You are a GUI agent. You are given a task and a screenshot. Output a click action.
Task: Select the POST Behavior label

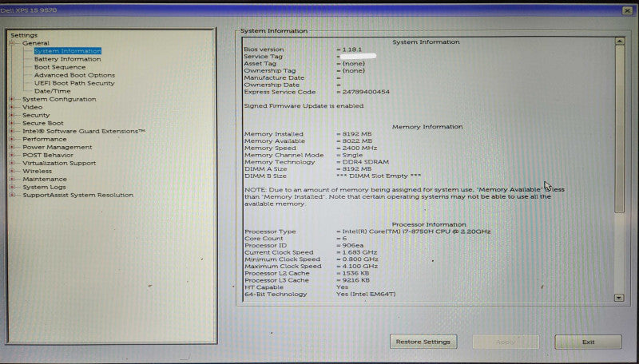pyautogui.click(x=48, y=155)
